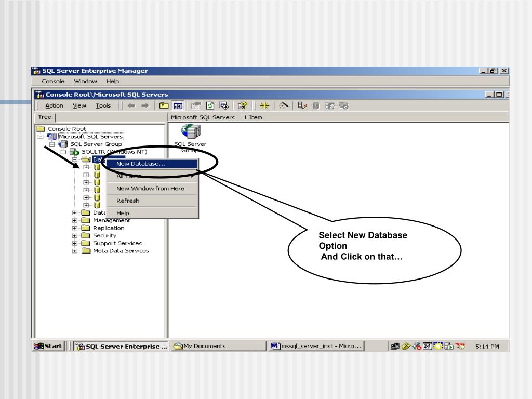Open the All Tasks submenu

(152, 176)
